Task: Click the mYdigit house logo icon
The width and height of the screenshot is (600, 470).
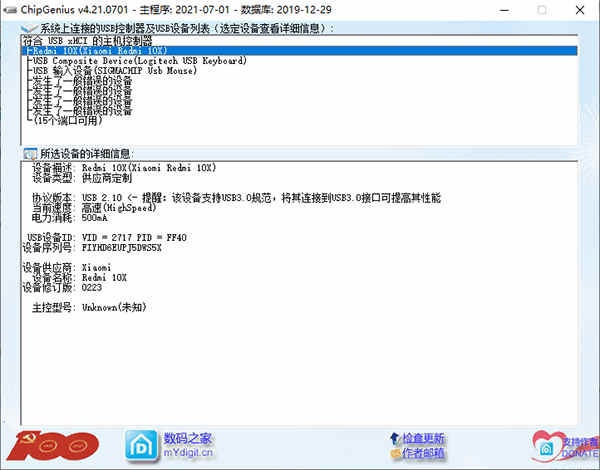Action: [x=141, y=446]
